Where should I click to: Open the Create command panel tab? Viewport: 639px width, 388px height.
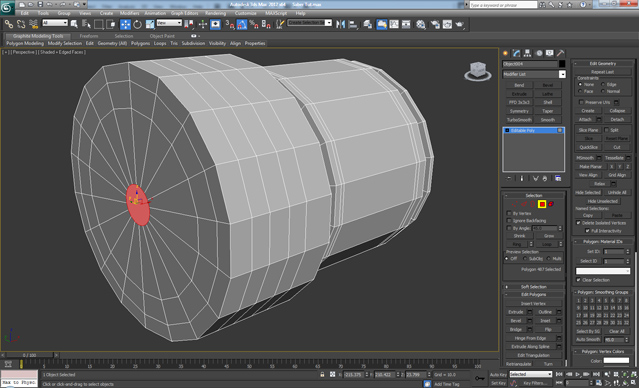[x=506, y=53]
